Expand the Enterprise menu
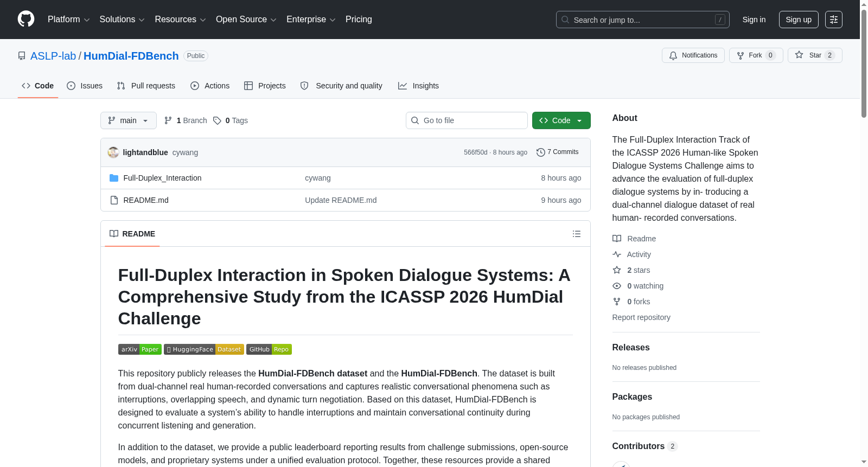The image size is (868, 467). pyautogui.click(x=311, y=20)
